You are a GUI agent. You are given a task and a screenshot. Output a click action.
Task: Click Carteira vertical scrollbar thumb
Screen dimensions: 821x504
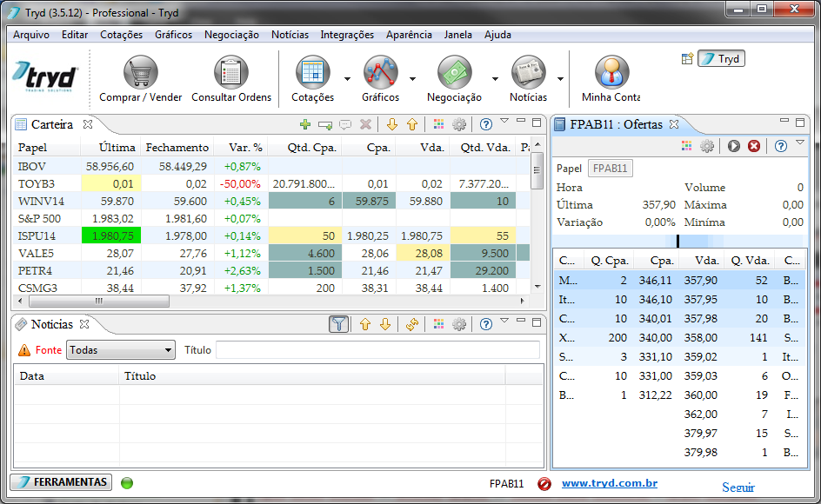pos(537,170)
